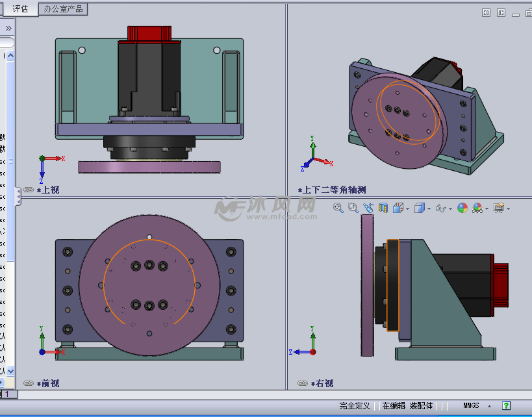Viewport: 532px width, 417px height.
Task: Click the coordinate triad in isometric view
Action: [316, 153]
